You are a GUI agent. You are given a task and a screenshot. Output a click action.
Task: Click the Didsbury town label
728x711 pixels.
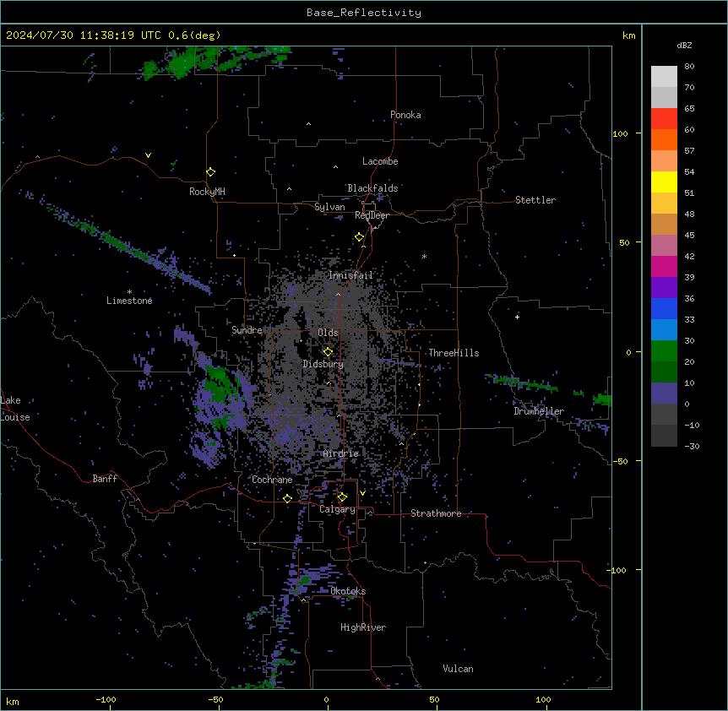pyautogui.click(x=323, y=364)
